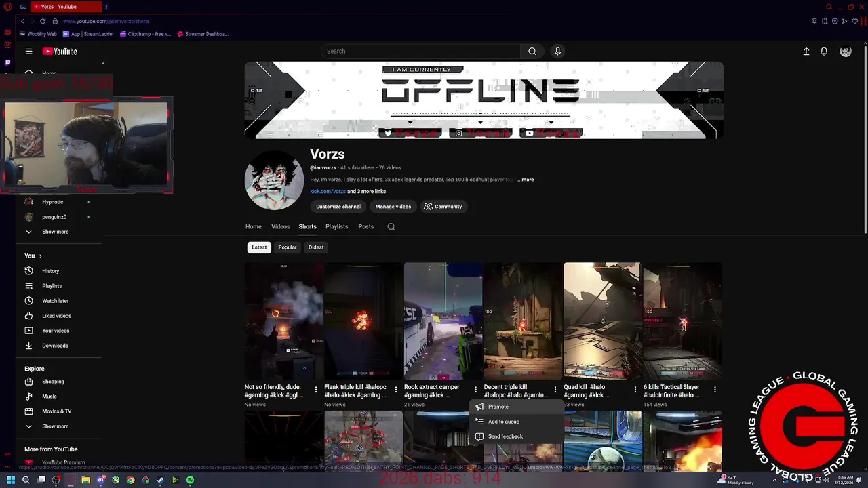The image size is (868, 488).
Task: Open Movies & TV under Explore
Action: pyautogui.click(x=56, y=411)
